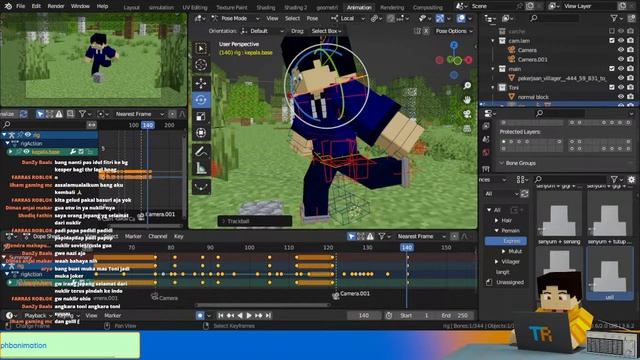
Task: Open the Pose Mode dropdown
Action: pos(235,18)
